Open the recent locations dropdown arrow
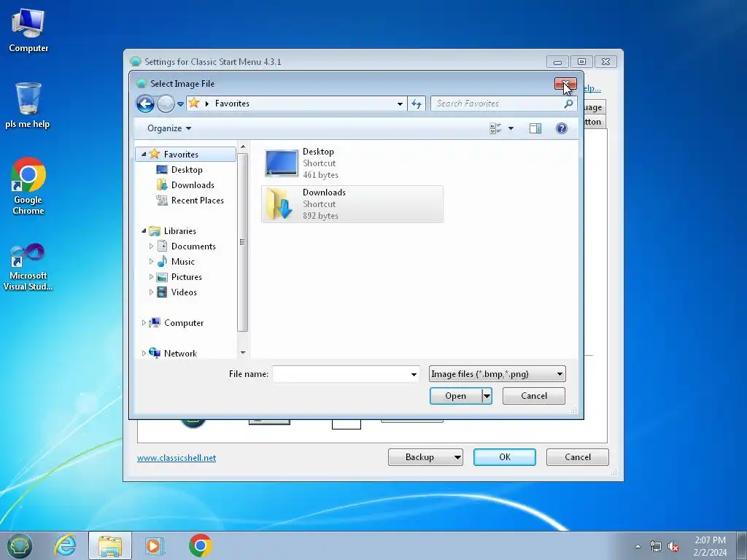The height and width of the screenshot is (560, 747). (181, 104)
